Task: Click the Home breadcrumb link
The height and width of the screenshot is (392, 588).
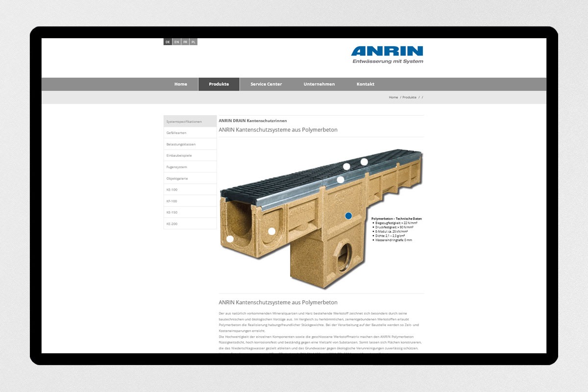Action: click(x=393, y=98)
